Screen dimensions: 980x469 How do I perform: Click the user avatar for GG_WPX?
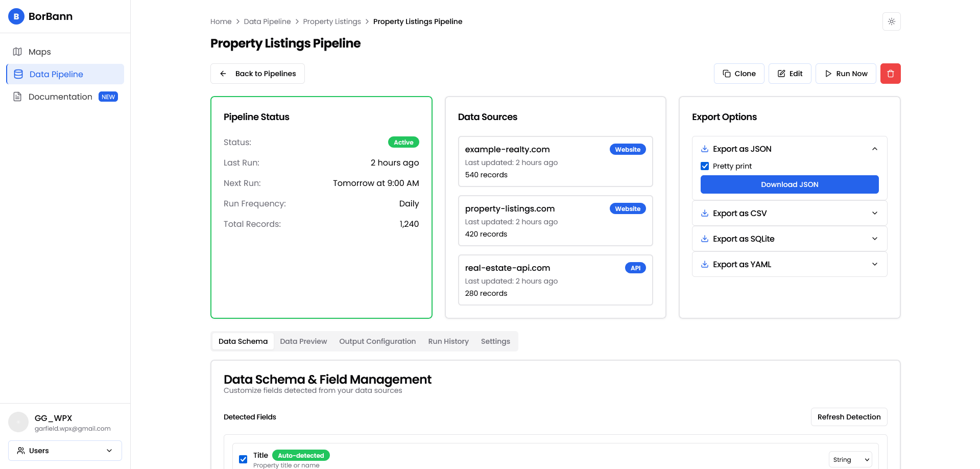(18, 422)
